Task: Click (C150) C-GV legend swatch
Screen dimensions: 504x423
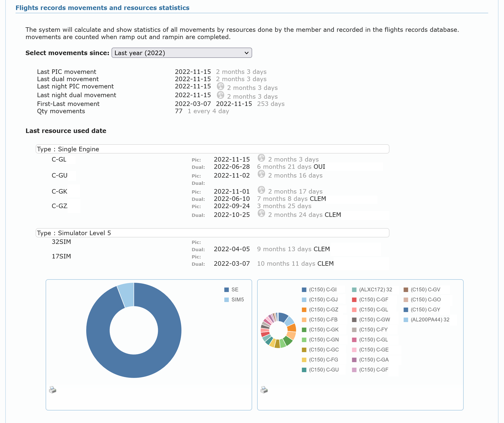Action: [x=406, y=290]
